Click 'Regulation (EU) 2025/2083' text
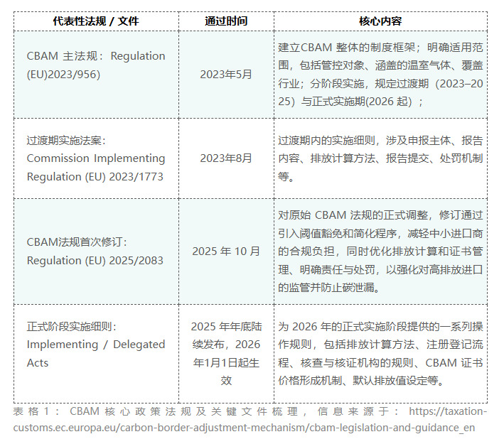Screen dimensions: 504x444 click(x=95, y=260)
